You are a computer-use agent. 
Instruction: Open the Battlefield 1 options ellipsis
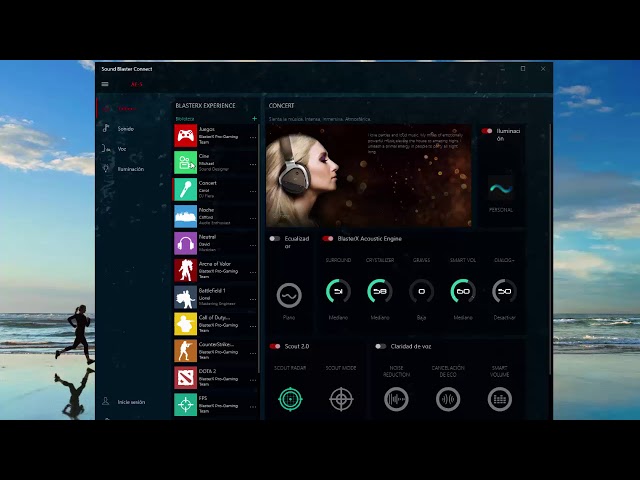[x=253, y=299]
